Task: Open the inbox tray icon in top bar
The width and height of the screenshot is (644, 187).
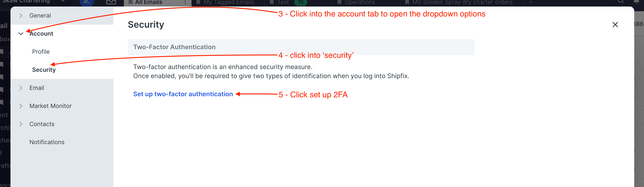Action: (x=111, y=2)
